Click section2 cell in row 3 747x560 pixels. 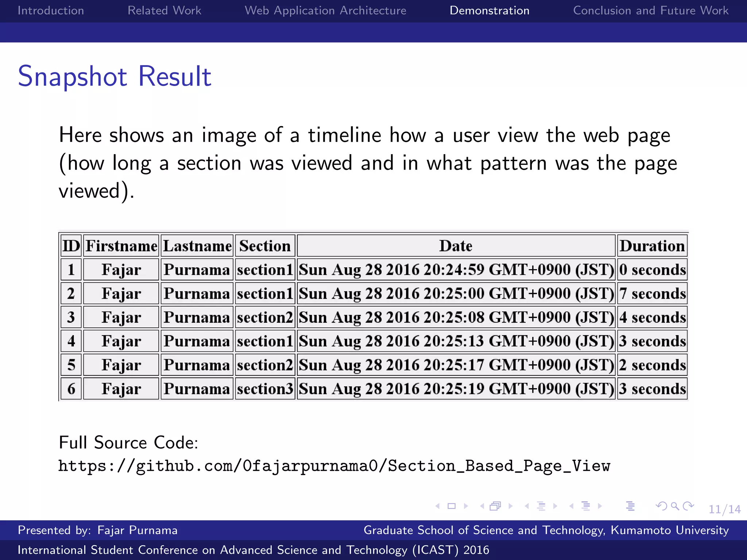click(265, 317)
